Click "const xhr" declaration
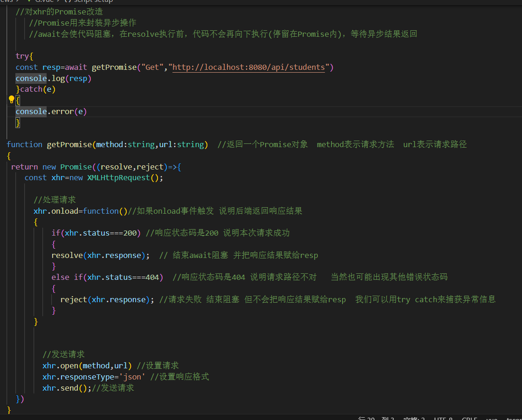 [x=45, y=177]
